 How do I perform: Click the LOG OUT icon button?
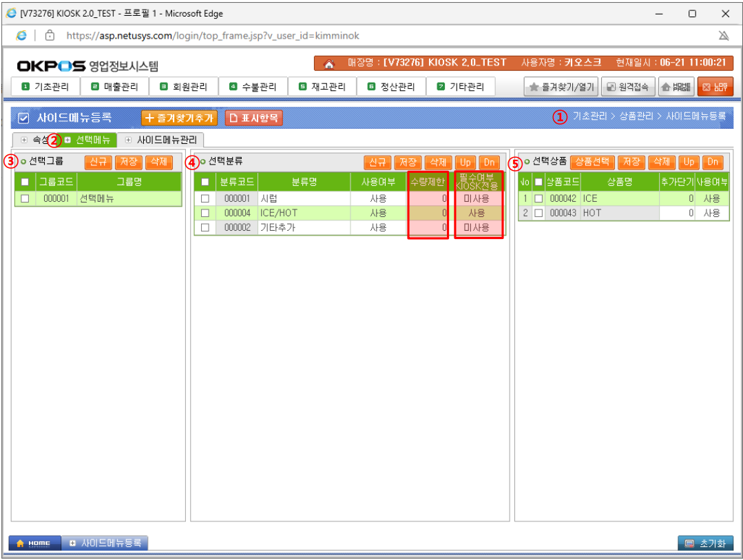(x=714, y=87)
